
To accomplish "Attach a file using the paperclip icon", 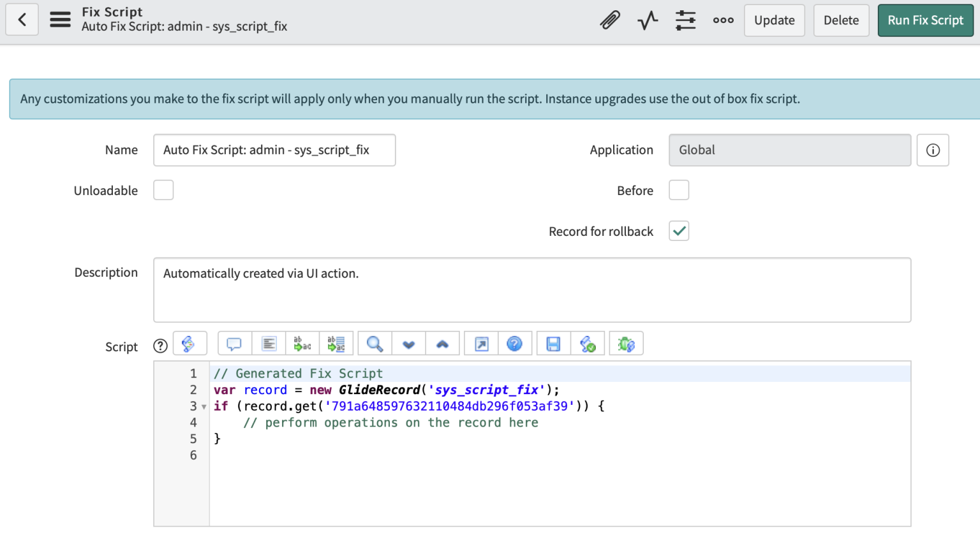I will pos(610,20).
